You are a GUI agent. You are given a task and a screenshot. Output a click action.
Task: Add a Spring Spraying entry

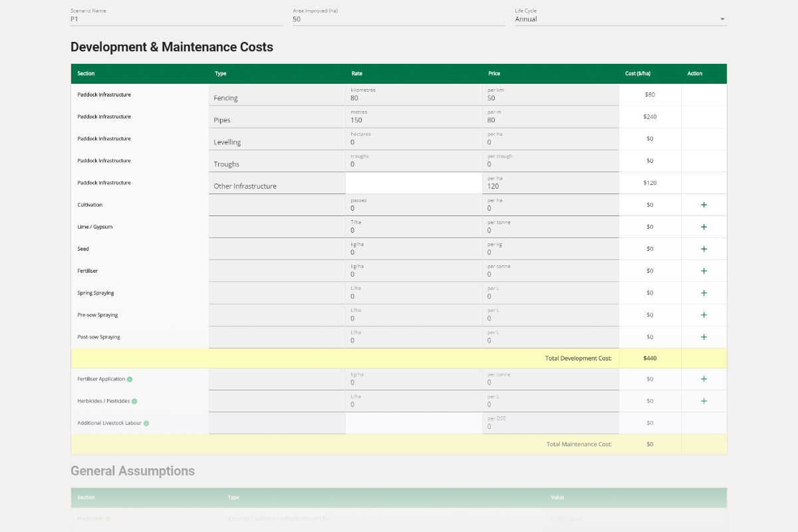pyautogui.click(x=704, y=293)
